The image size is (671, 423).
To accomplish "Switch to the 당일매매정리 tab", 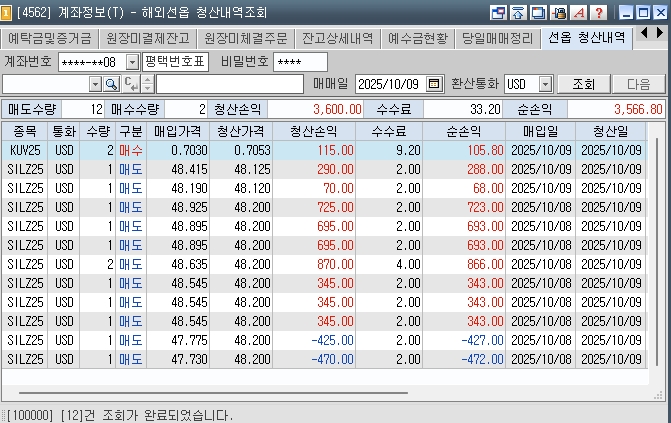I will point(498,39).
